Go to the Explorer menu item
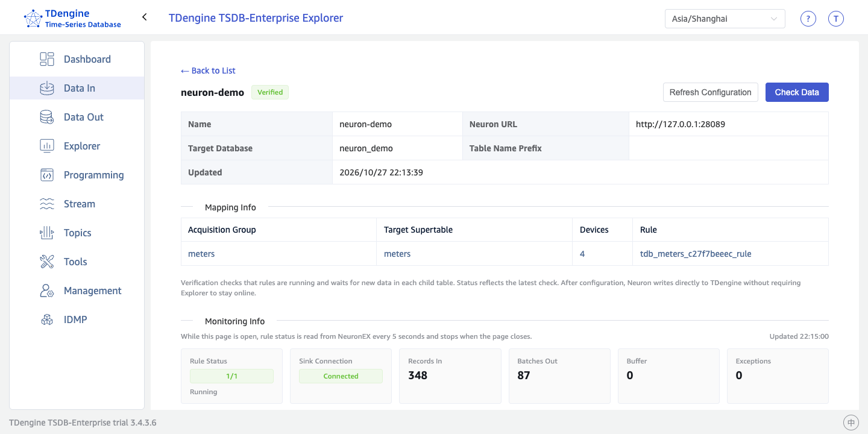868x434 pixels. (x=77, y=146)
